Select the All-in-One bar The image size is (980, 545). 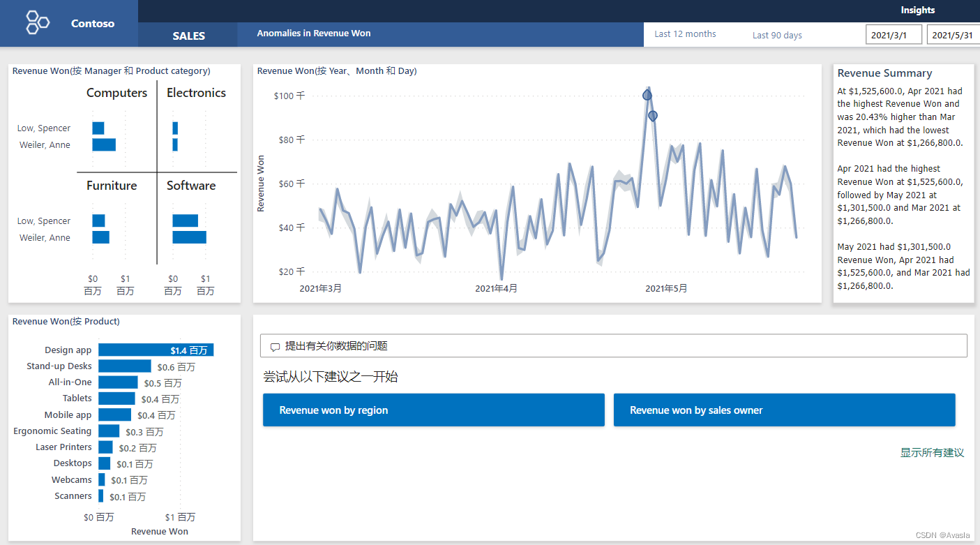[x=118, y=382]
